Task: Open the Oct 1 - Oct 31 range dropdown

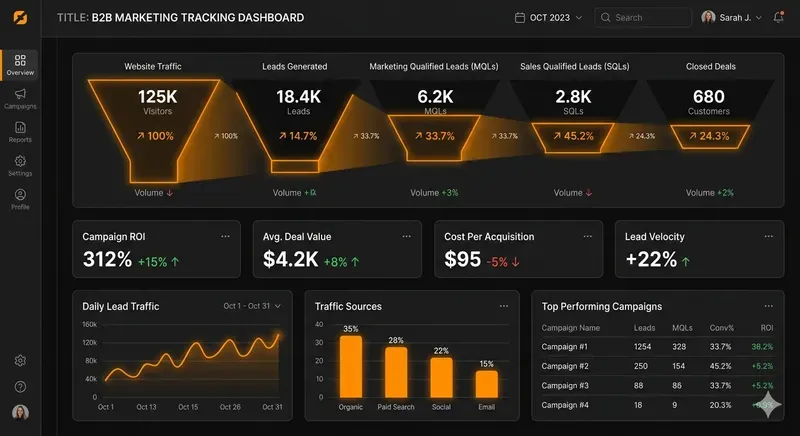Action: 252,306
